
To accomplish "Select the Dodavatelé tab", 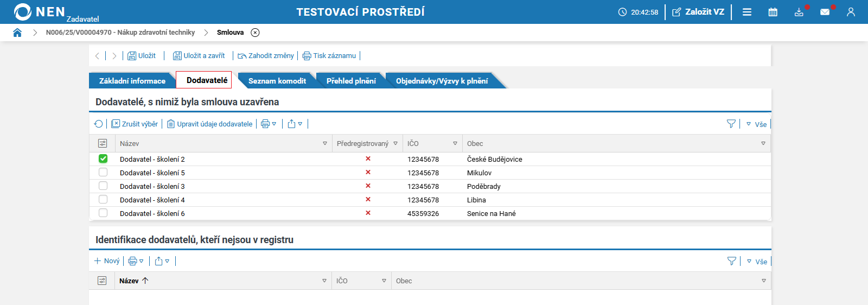I will point(204,80).
